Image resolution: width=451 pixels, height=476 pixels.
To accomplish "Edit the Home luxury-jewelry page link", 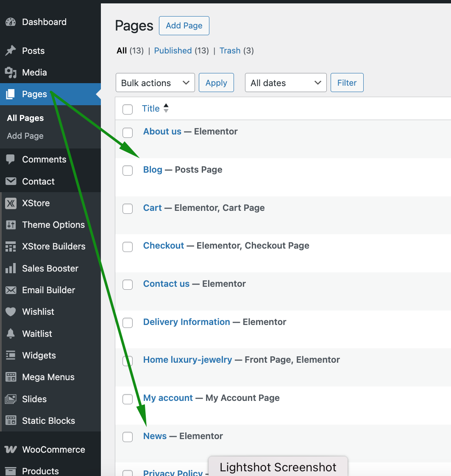I will point(188,360).
